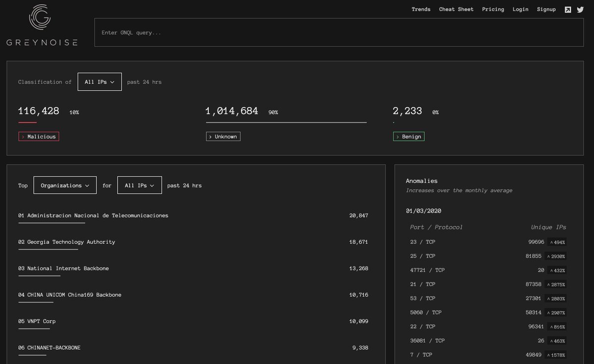The image size is (594, 364).
Task: Click the 47721 / TCP anomaly row
Action: [488, 270]
